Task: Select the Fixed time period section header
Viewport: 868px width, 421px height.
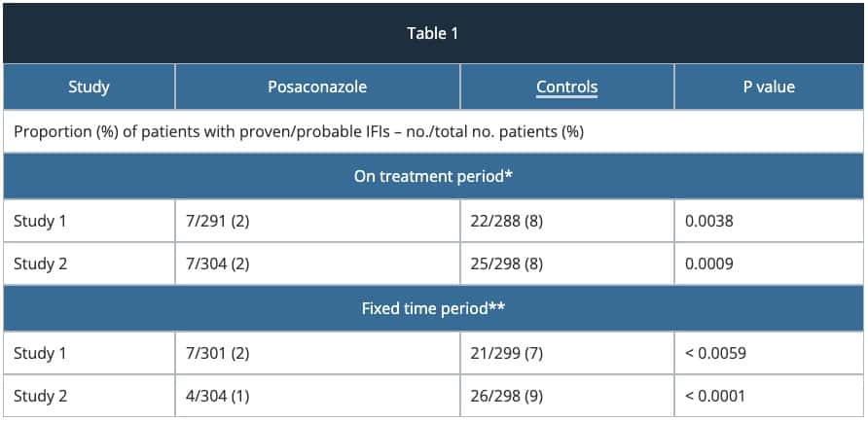Action: pos(433,308)
